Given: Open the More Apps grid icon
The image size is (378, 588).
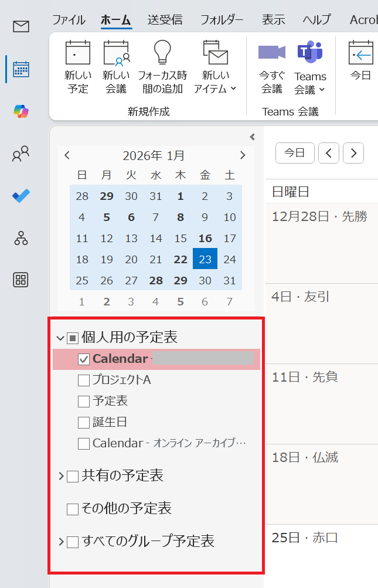Looking at the screenshot, I should pos(21,280).
